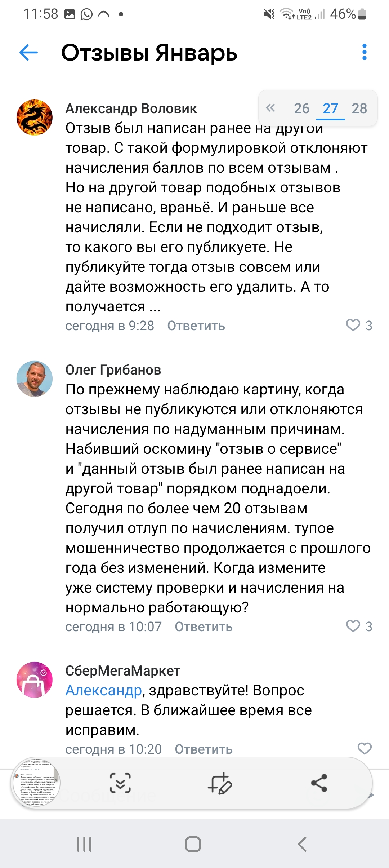Go to page 28
The width and height of the screenshot is (389, 868).
click(x=359, y=108)
